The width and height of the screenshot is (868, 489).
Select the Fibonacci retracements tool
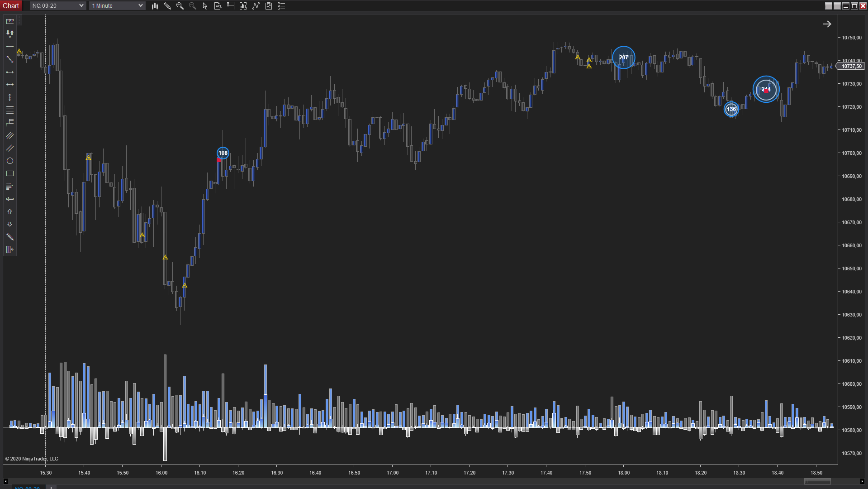point(9,110)
